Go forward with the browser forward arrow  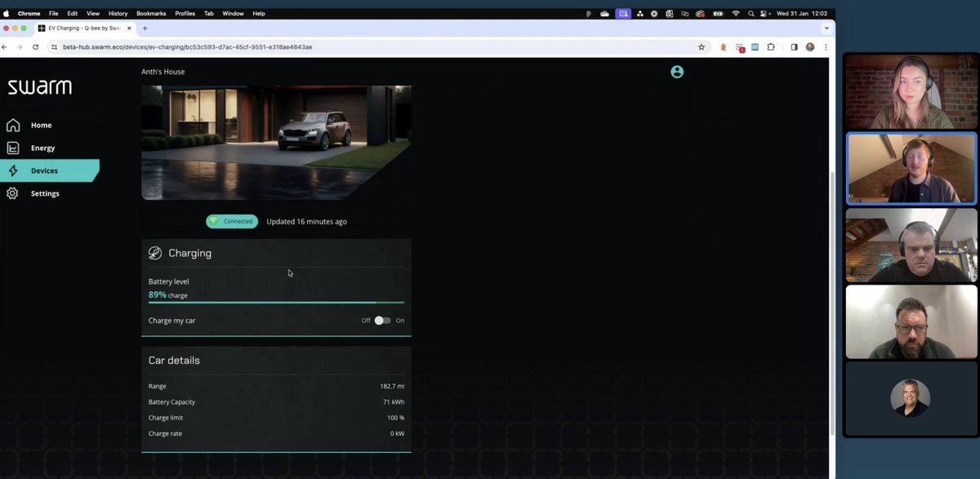tap(20, 47)
